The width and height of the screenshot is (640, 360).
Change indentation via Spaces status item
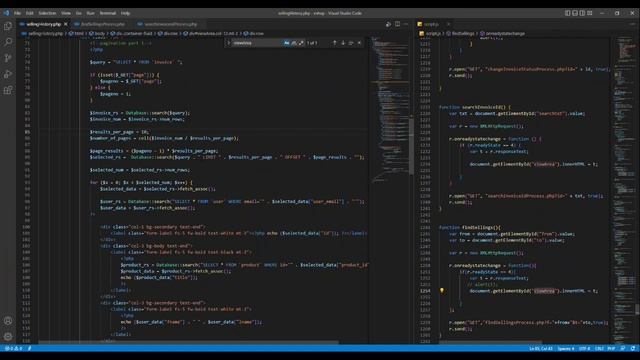tap(566, 349)
